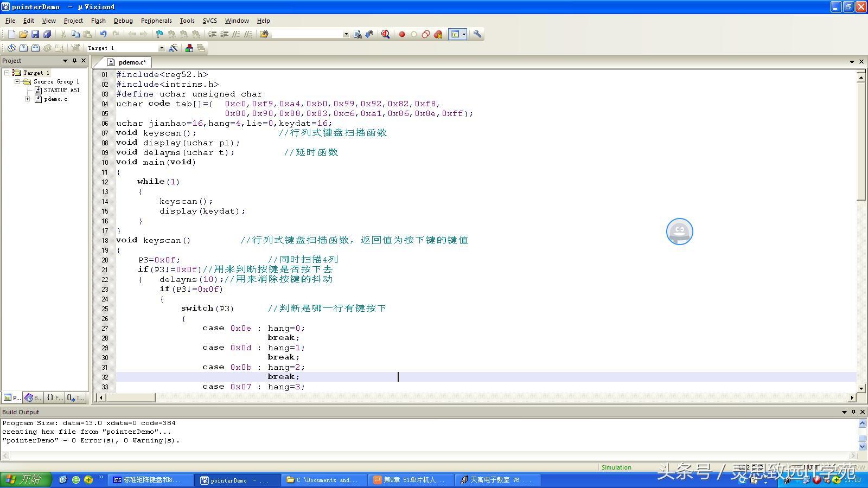Pin the Build Output panel

click(x=853, y=412)
